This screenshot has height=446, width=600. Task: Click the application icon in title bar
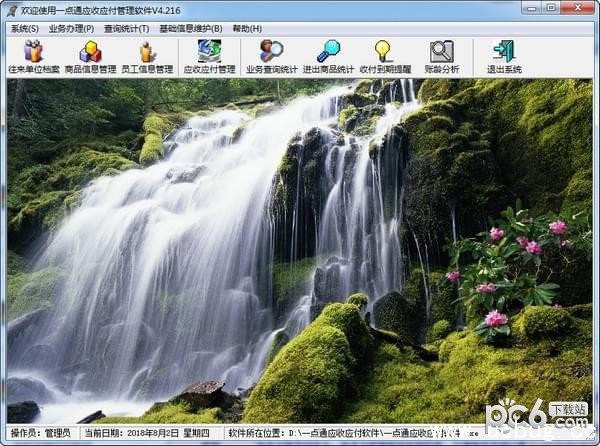pos(11,10)
